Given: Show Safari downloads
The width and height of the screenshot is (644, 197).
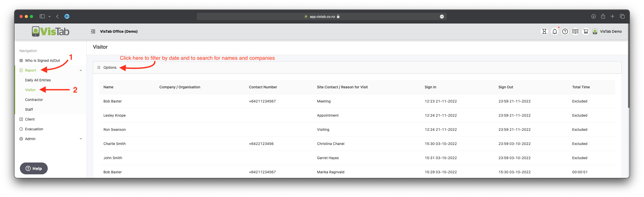Looking at the screenshot, I should pos(593,16).
